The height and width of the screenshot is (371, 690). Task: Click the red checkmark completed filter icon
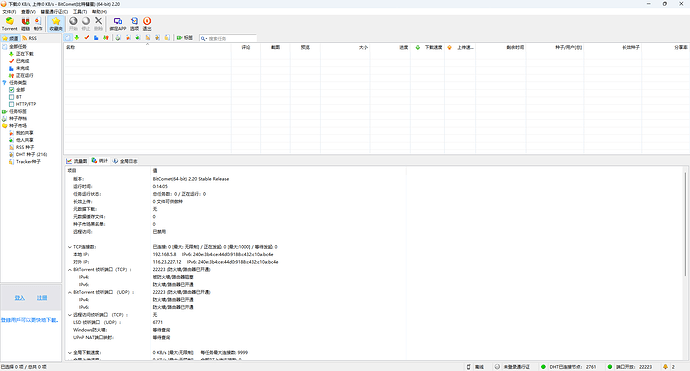coord(87,38)
